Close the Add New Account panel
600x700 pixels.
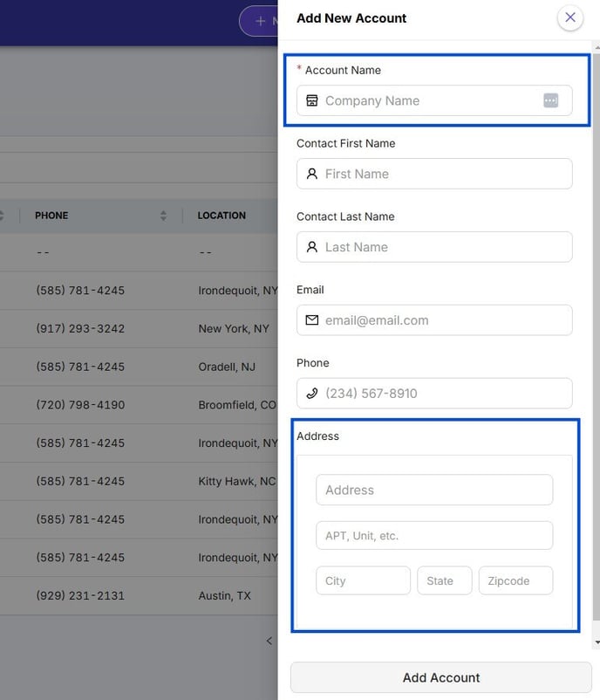(570, 17)
